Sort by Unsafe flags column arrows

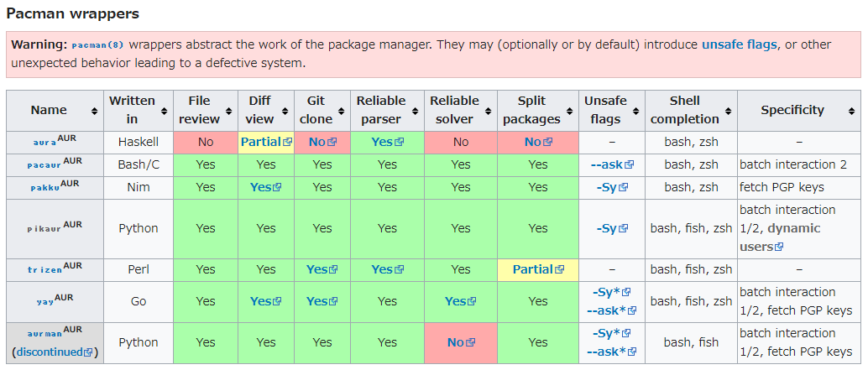point(636,111)
